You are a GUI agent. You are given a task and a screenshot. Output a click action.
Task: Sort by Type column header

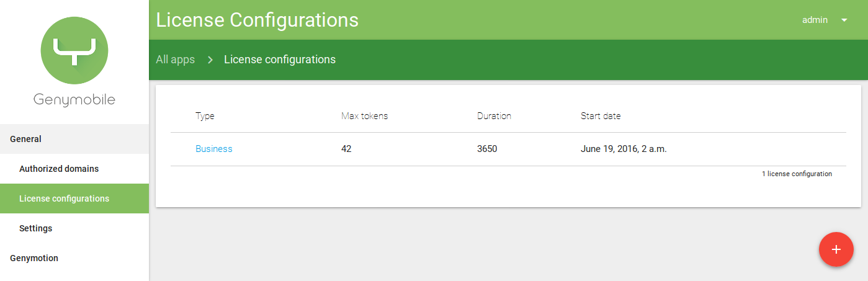click(205, 116)
